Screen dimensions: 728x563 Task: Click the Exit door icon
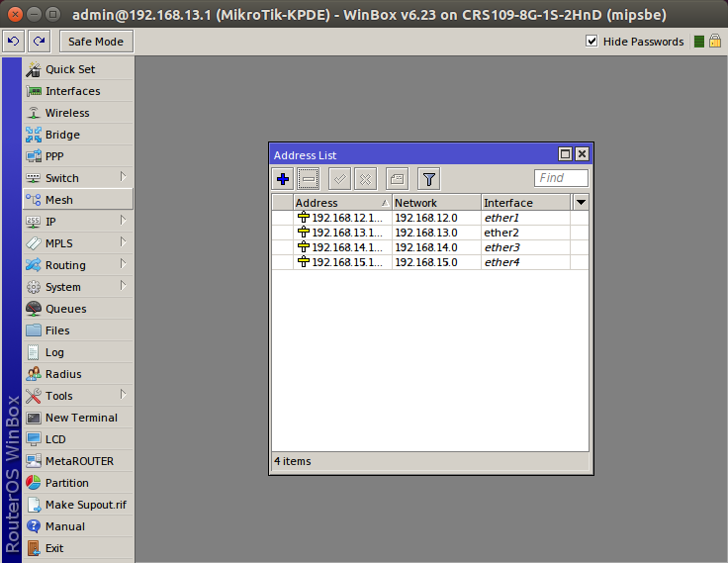(34, 548)
